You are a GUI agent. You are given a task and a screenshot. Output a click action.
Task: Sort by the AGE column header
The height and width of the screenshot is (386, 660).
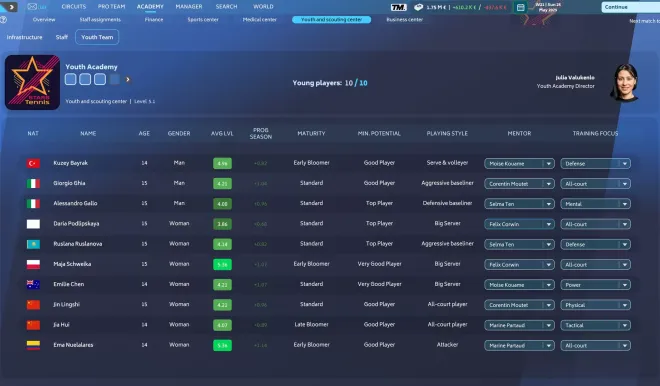pyautogui.click(x=144, y=133)
